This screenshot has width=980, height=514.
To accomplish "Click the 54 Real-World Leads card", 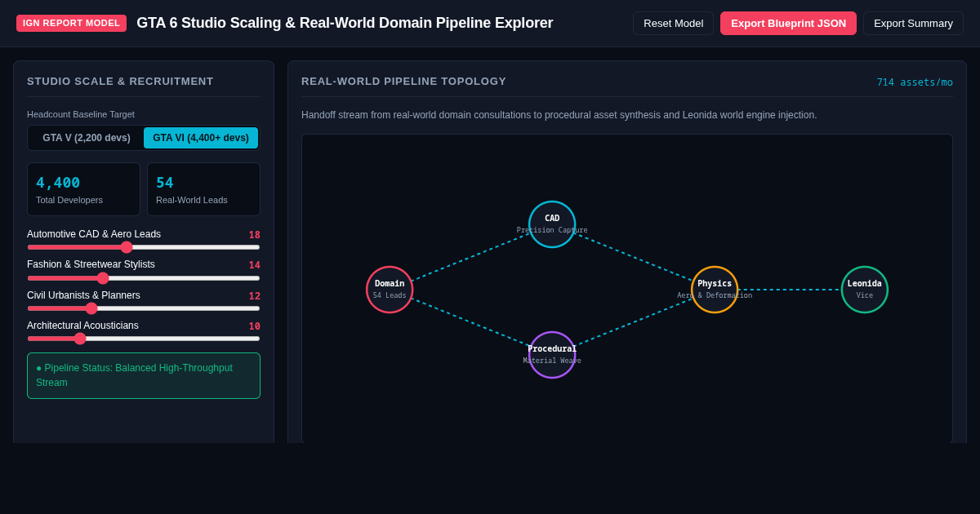I will 204,189.
